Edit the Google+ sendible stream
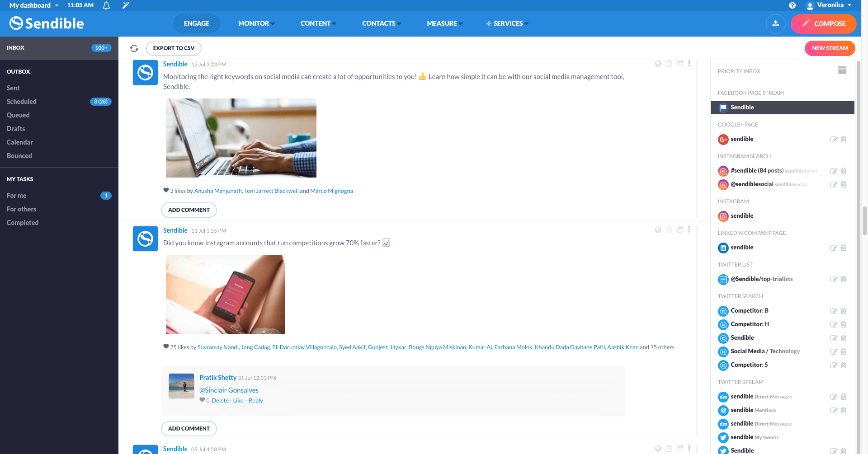This screenshot has height=454, width=868. click(x=834, y=139)
